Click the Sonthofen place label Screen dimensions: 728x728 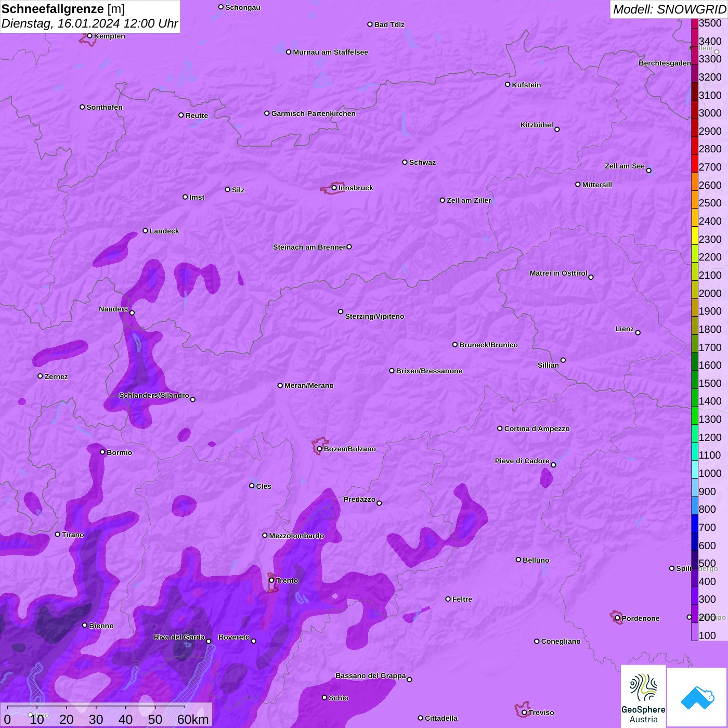(105, 107)
